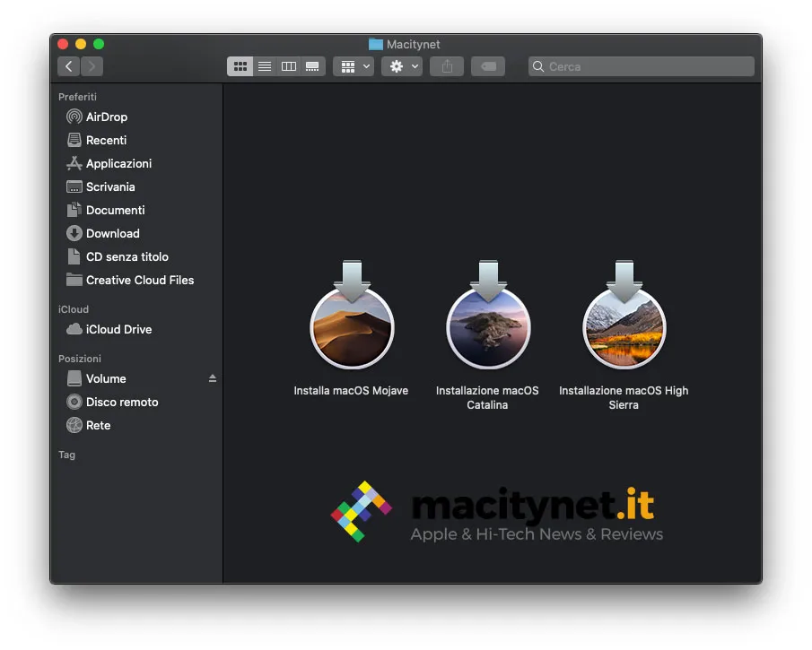Maximize the window with green button
812x650 pixels.
(99, 44)
